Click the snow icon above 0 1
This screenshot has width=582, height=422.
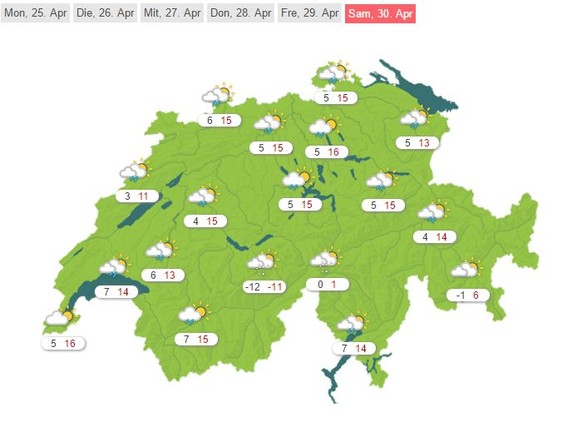(326, 260)
